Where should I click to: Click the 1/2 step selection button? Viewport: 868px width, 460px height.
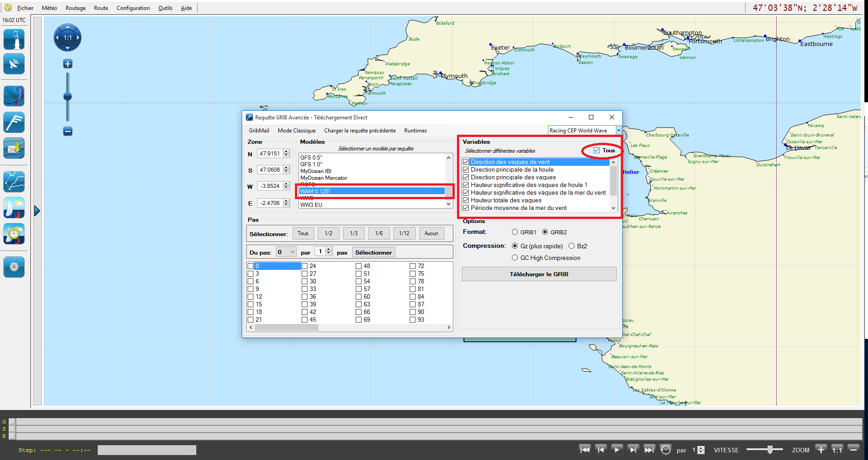tap(329, 233)
